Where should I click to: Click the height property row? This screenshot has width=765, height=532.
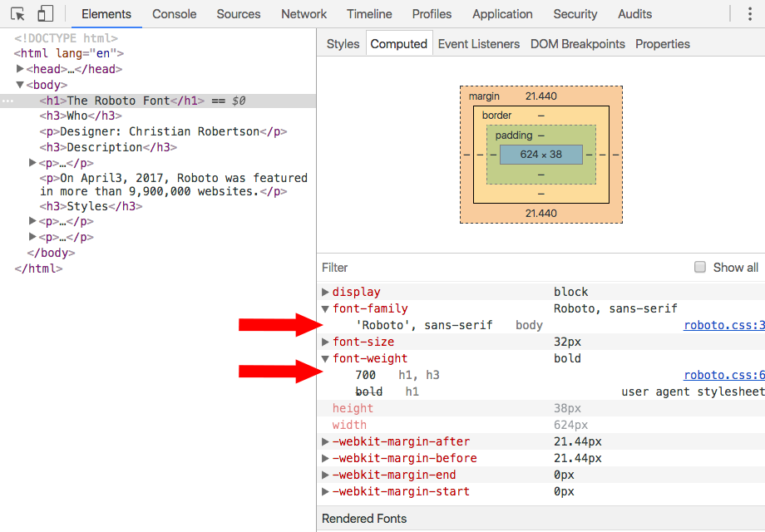coord(541,408)
